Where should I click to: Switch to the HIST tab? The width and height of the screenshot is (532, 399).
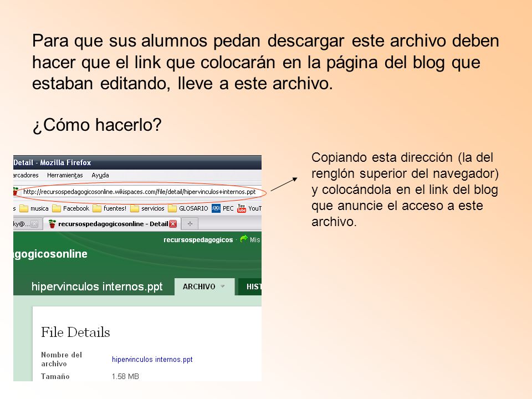pyautogui.click(x=250, y=287)
